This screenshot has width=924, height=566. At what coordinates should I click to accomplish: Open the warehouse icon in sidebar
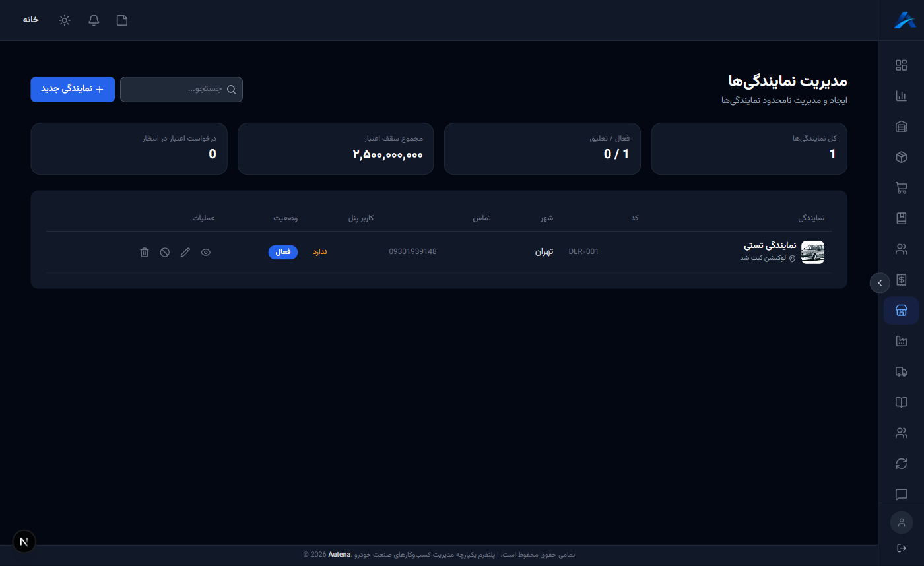[901, 126]
